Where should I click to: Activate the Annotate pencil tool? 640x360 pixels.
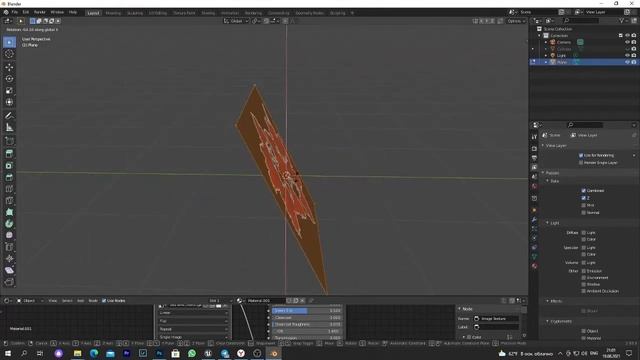coord(9,116)
